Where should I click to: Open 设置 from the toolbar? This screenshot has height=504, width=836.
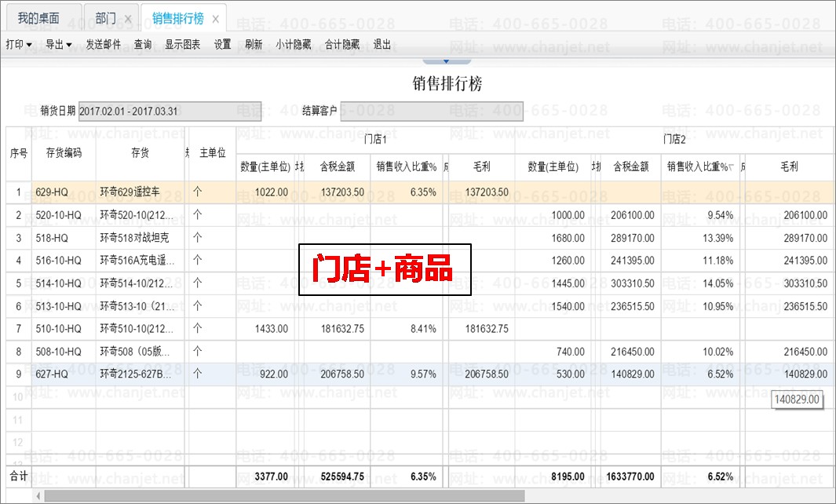coord(222,44)
